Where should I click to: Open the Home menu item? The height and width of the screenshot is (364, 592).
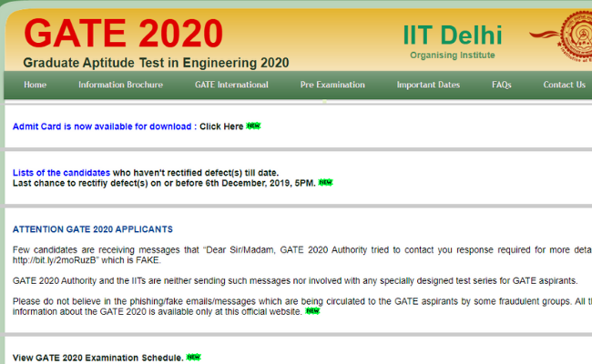tap(36, 85)
